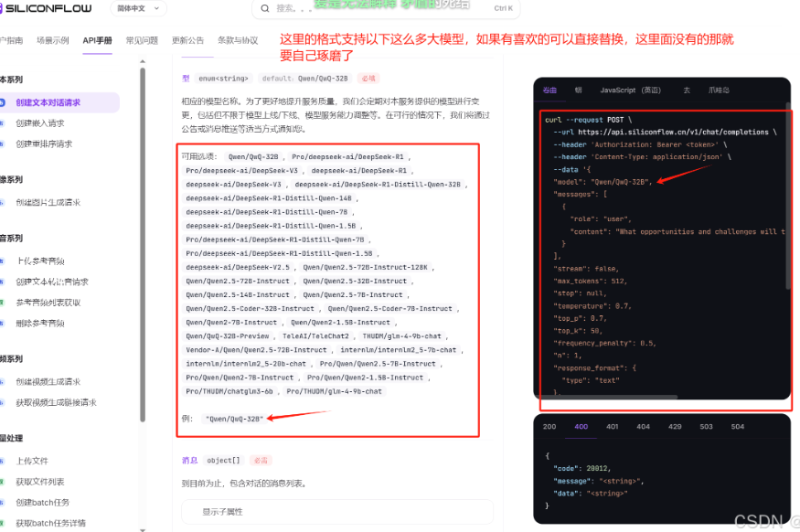This screenshot has height=532, width=800.
Task: Open 创建视频生成请求 sidebar item
Action: pyautogui.click(x=48, y=381)
